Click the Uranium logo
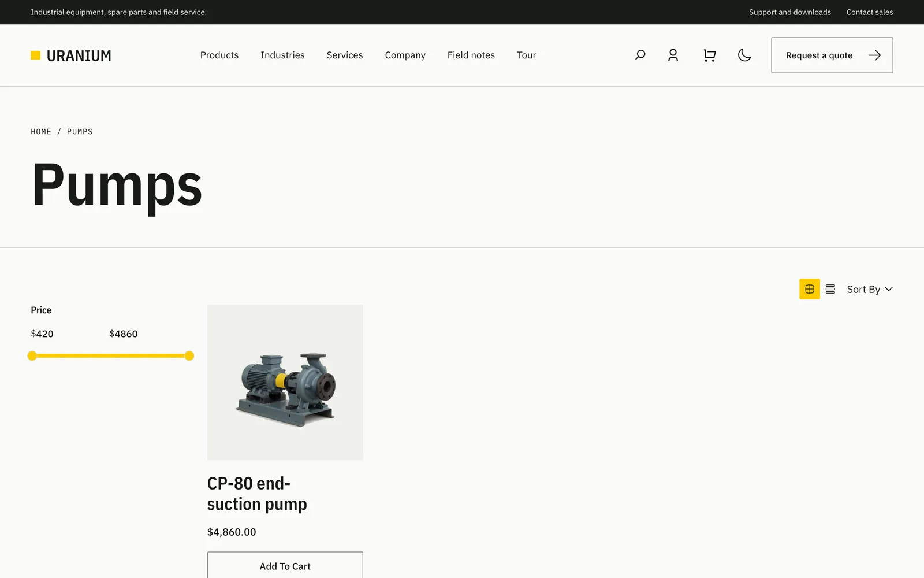The height and width of the screenshot is (578, 924). click(x=71, y=55)
